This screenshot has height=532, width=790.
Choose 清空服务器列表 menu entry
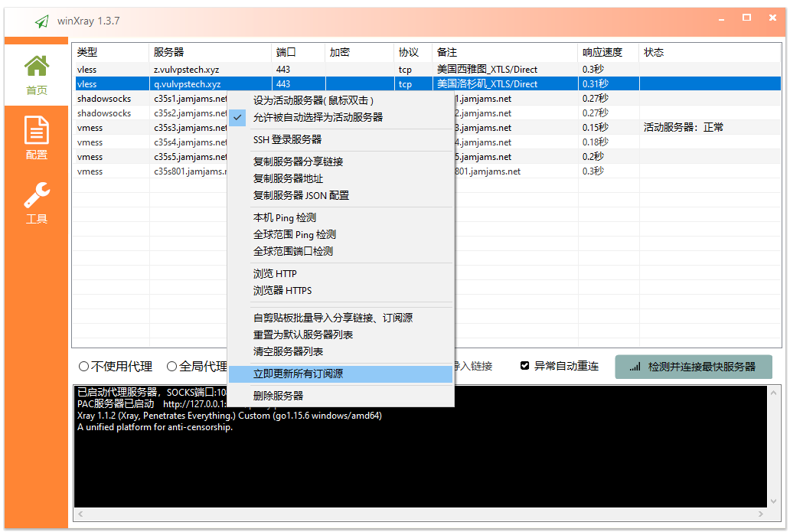341,351
